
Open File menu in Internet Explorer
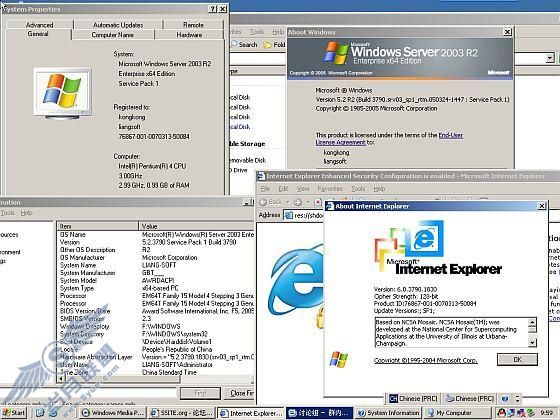coord(265,189)
